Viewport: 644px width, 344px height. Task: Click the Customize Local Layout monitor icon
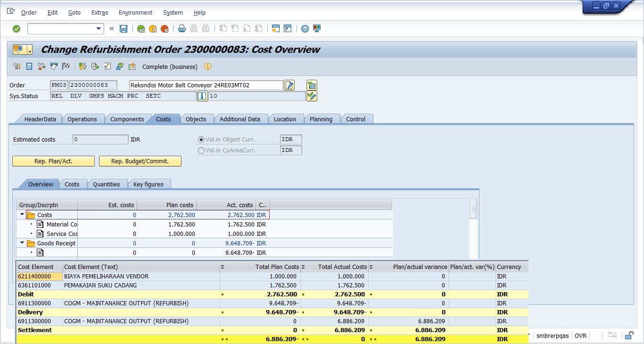point(317,29)
